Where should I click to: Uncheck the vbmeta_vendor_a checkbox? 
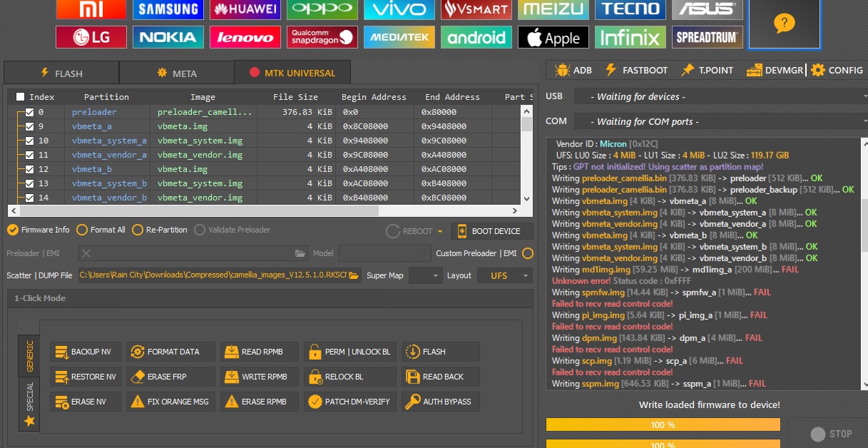29,155
